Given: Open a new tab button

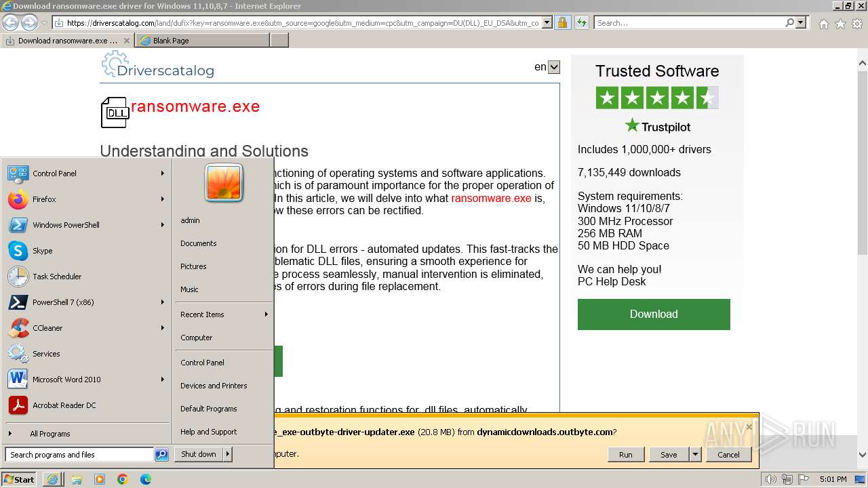Looking at the screenshot, I should 279,41.
